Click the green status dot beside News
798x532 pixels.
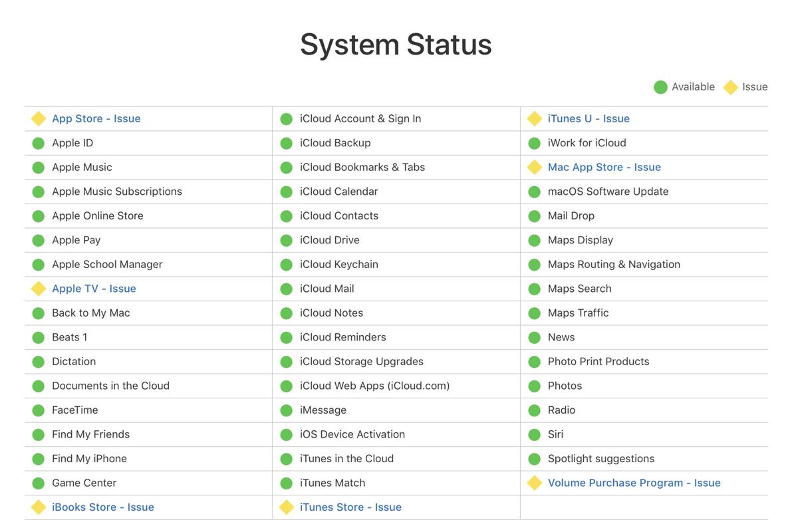(x=535, y=337)
